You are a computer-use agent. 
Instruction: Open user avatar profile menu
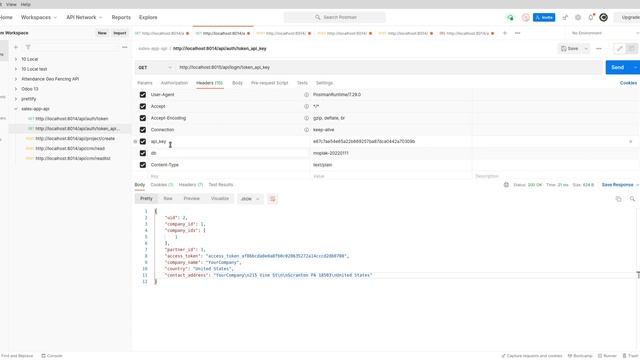[604, 18]
